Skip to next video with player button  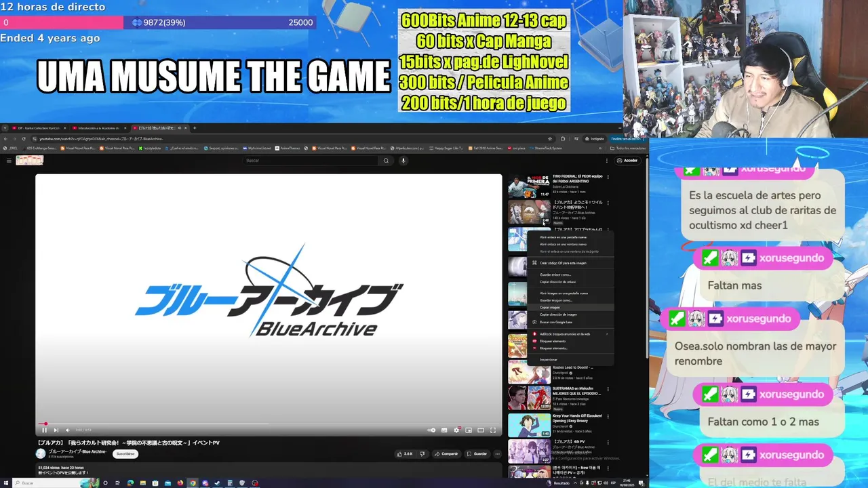click(x=56, y=430)
